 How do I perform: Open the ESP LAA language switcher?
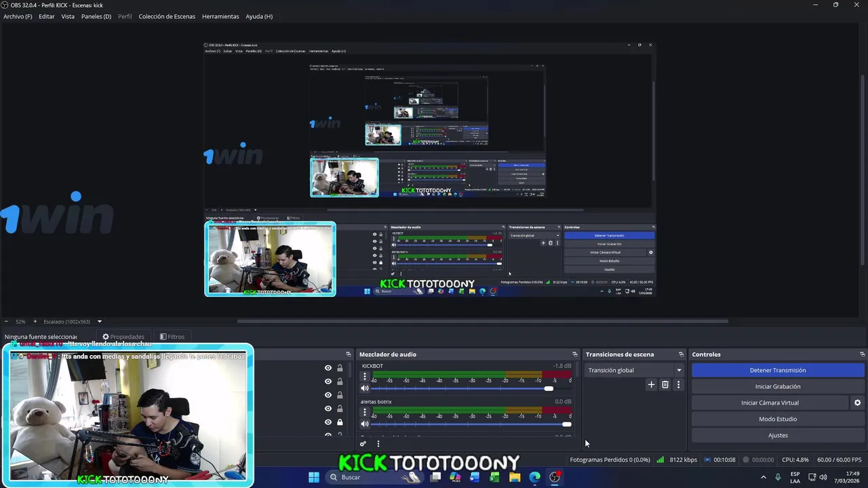tap(795, 477)
